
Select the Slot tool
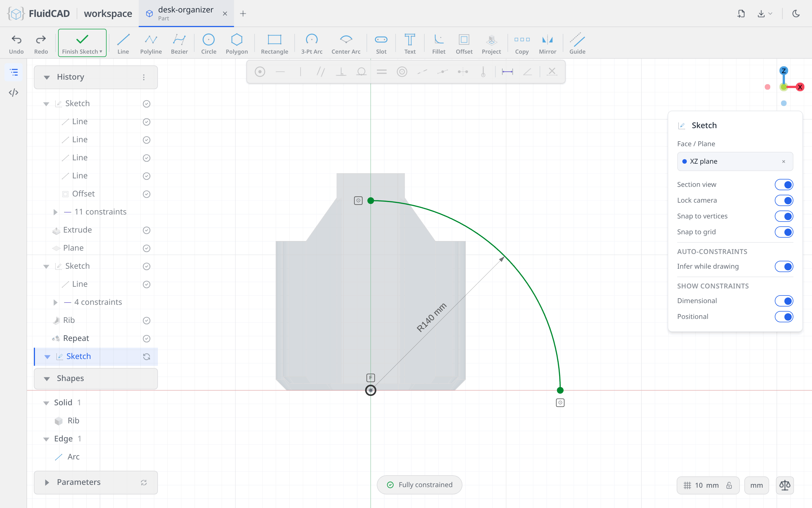(381, 43)
